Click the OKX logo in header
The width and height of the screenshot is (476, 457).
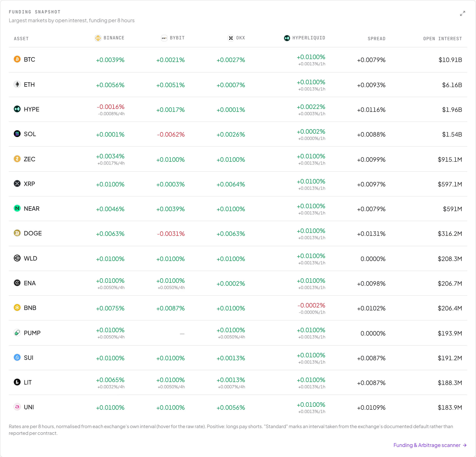click(x=231, y=38)
